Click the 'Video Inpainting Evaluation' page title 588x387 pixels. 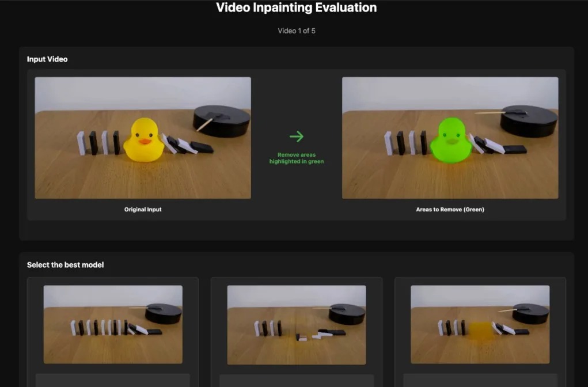point(297,8)
